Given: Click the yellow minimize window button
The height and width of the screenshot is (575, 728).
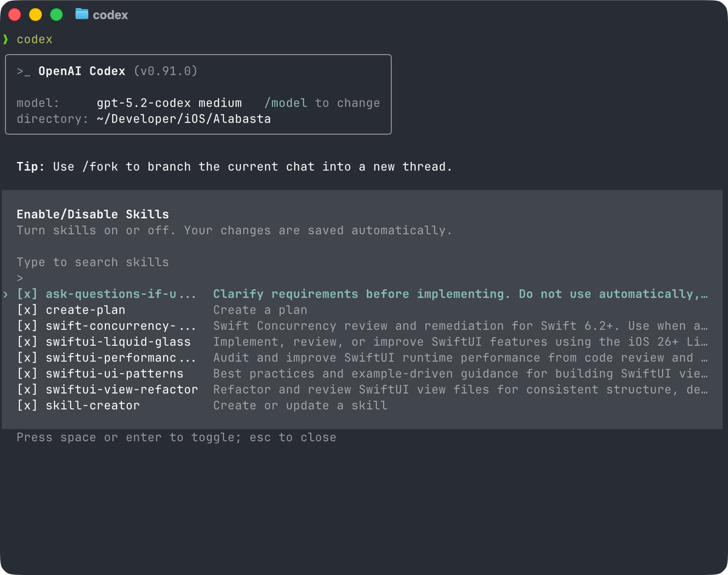Looking at the screenshot, I should coord(36,15).
